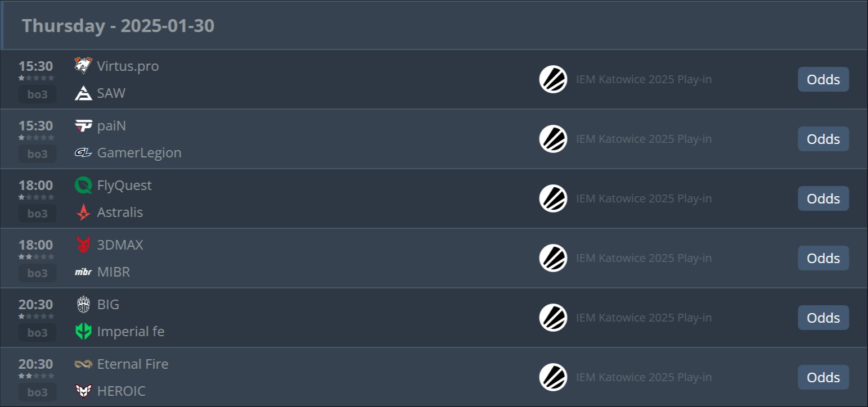Click the 3DMAX red logo

coord(83,245)
